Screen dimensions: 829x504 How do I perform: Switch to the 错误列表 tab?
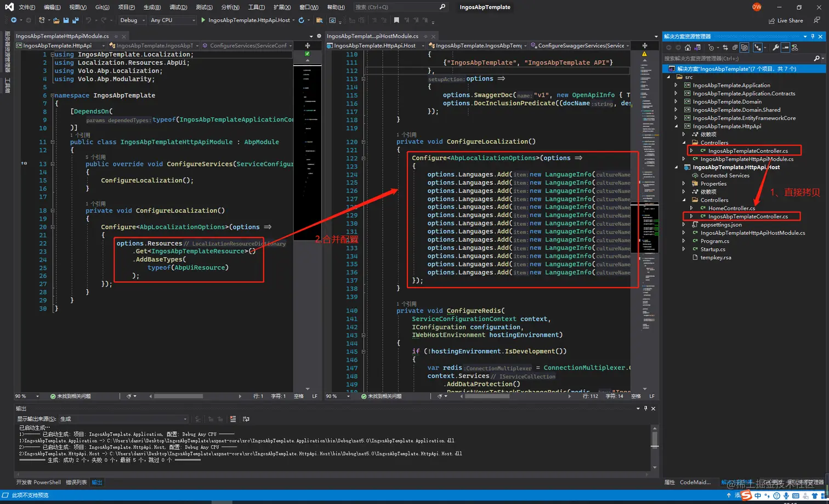click(76, 483)
